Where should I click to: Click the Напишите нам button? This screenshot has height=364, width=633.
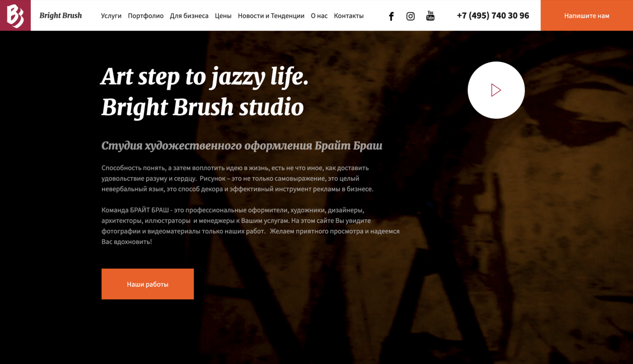(x=587, y=16)
